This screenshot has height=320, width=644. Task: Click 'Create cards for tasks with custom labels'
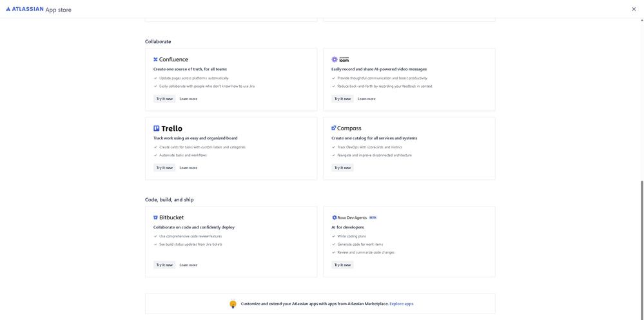tap(202, 148)
